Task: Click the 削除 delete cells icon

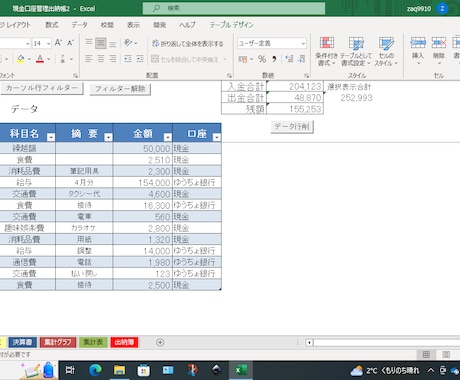Action: [x=439, y=43]
